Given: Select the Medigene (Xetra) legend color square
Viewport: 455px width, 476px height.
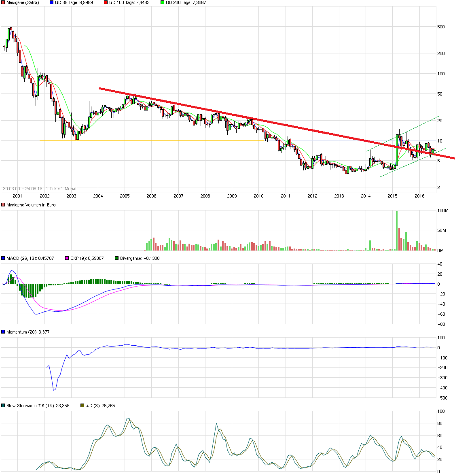Looking at the screenshot, I should pos(3,2).
